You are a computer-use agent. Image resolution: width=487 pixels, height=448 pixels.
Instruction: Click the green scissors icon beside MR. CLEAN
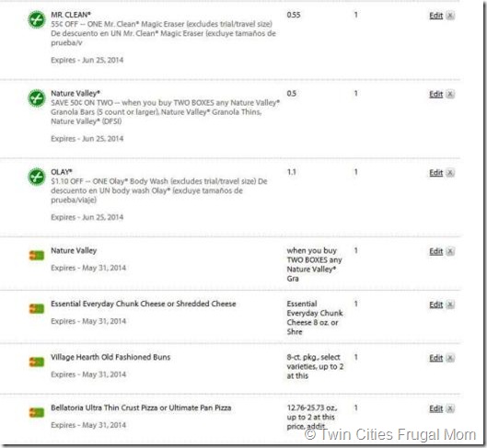(37, 19)
